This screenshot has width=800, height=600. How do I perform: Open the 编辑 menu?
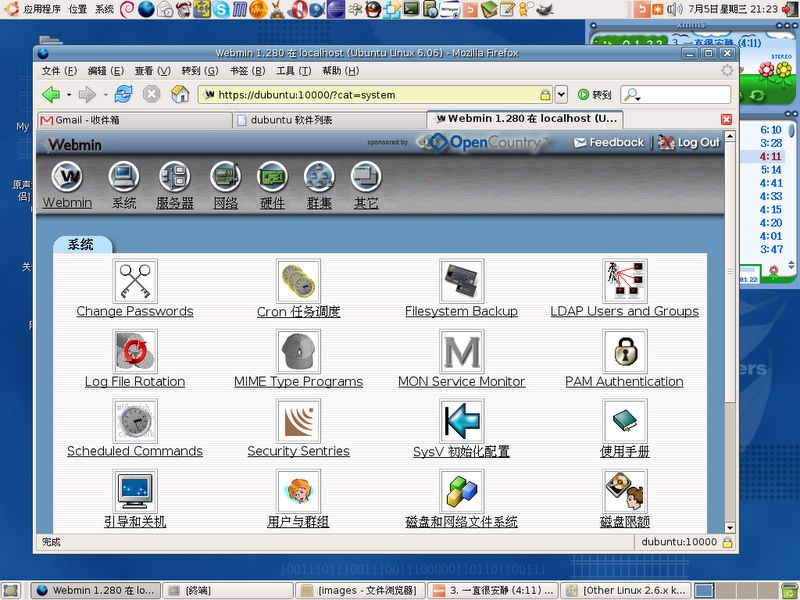[106, 71]
